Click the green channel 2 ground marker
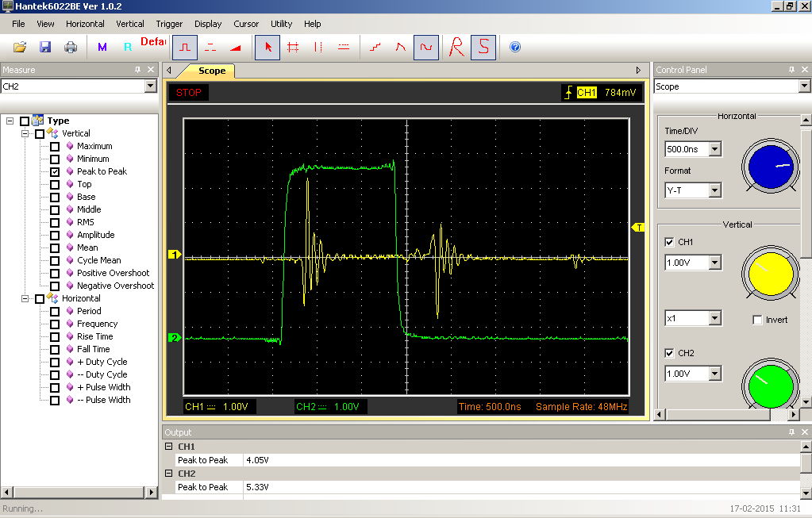 point(175,338)
